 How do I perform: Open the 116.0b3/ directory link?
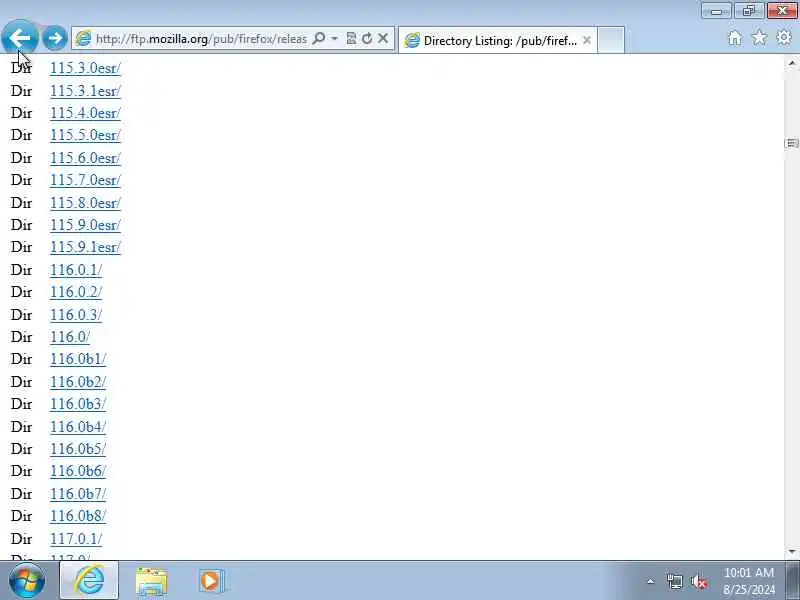point(78,404)
